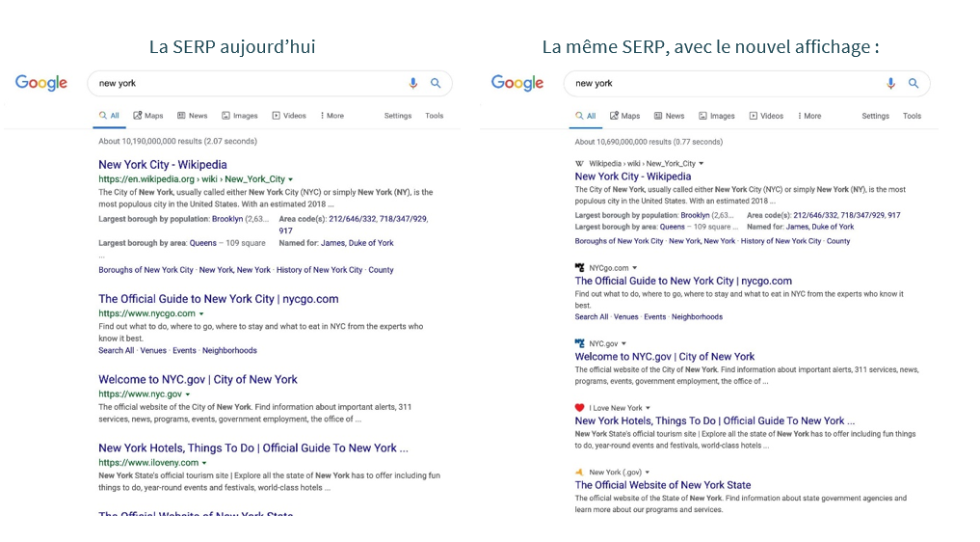Screen dimensions: 980x542
Task: Select the All tab in the right SERP
Action: (586, 116)
